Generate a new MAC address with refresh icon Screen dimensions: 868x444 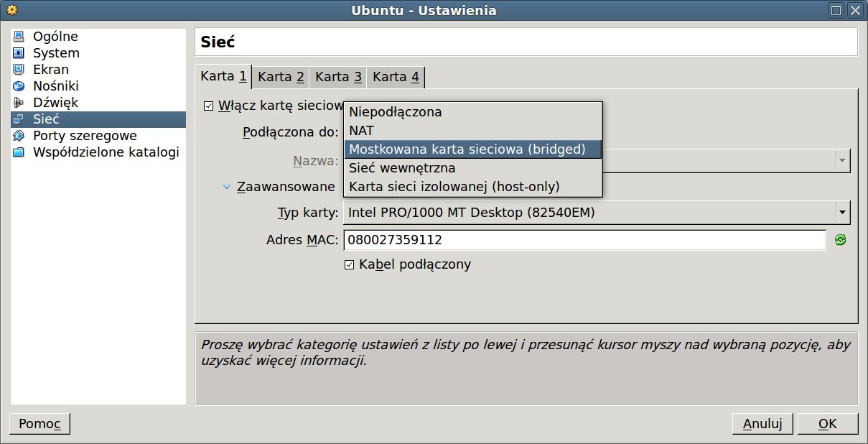tap(840, 240)
